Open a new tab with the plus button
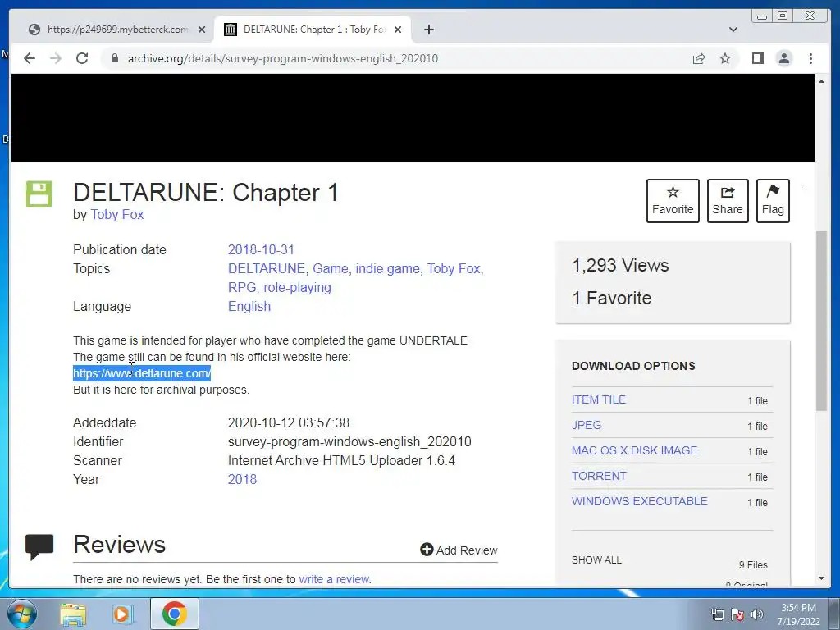This screenshot has height=630, width=840. pos(428,30)
